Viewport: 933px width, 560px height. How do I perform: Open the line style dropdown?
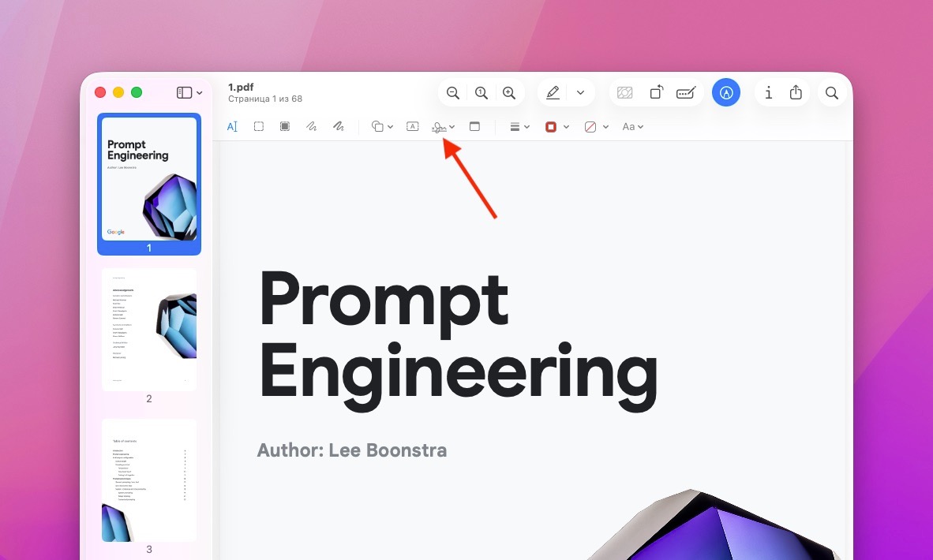(x=519, y=127)
